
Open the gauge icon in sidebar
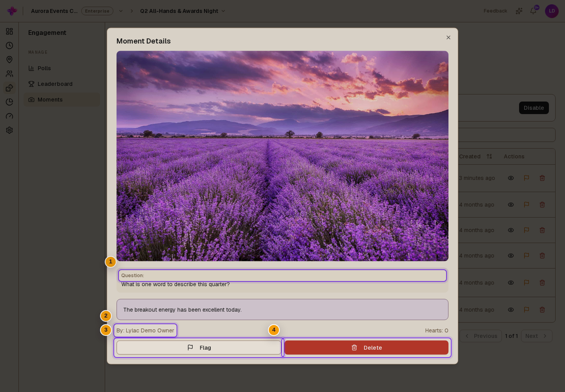click(x=9, y=116)
